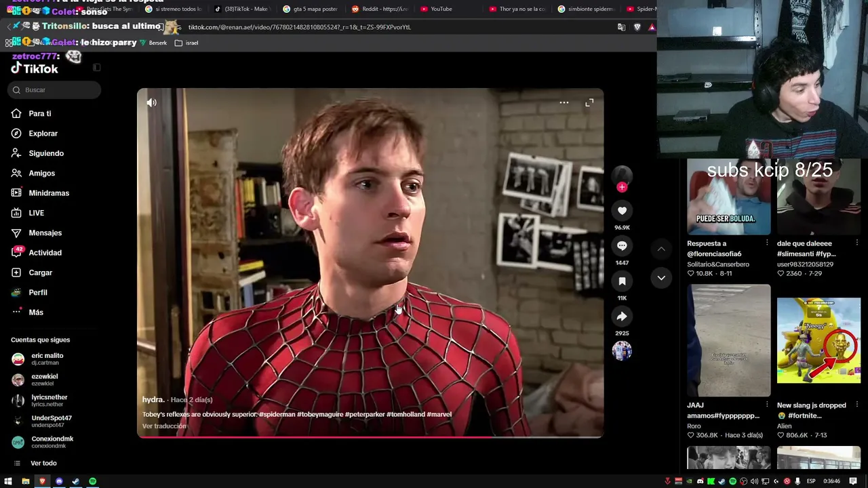The width and height of the screenshot is (868, 488).
Task: Open options for dale que daleeee video
Action: pyautogui.click(x=856, y=243)
